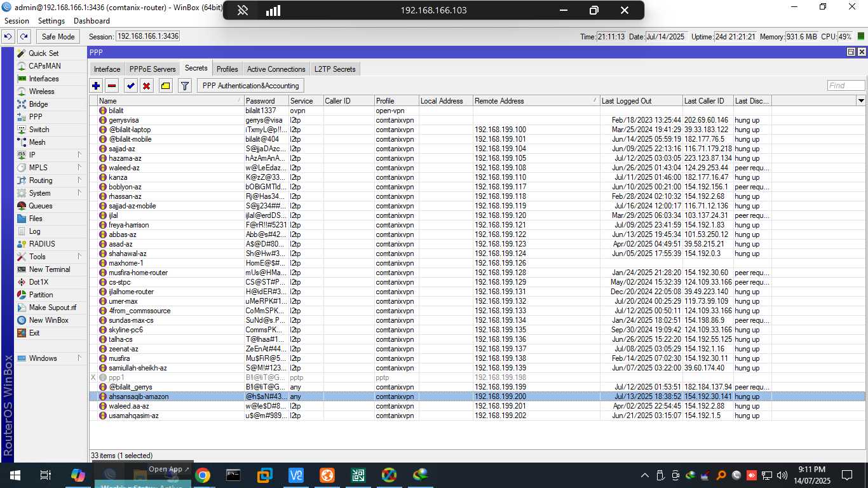Open the Settings menu
Image resolution: width=868 pixels, height=488 pixels.
51,21
